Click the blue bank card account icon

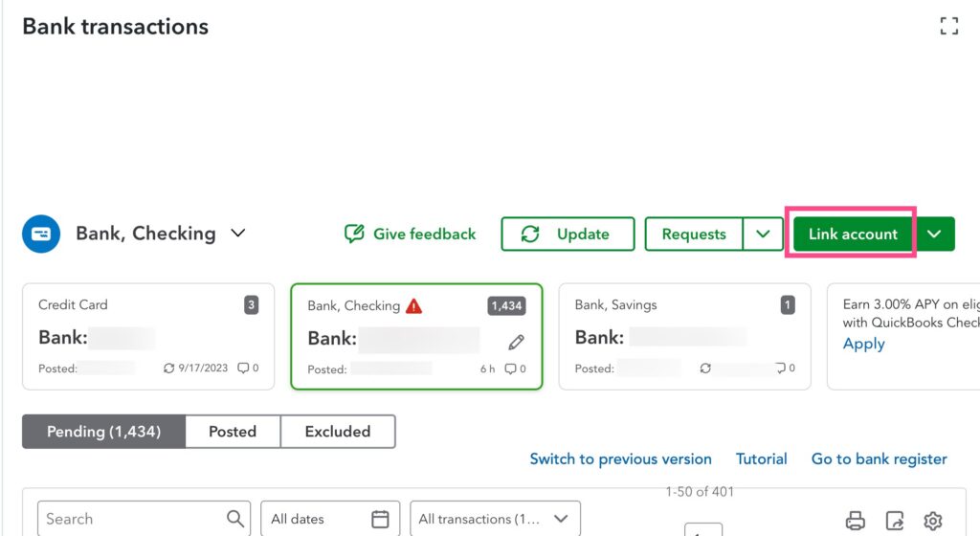click(x=41, y=234)
